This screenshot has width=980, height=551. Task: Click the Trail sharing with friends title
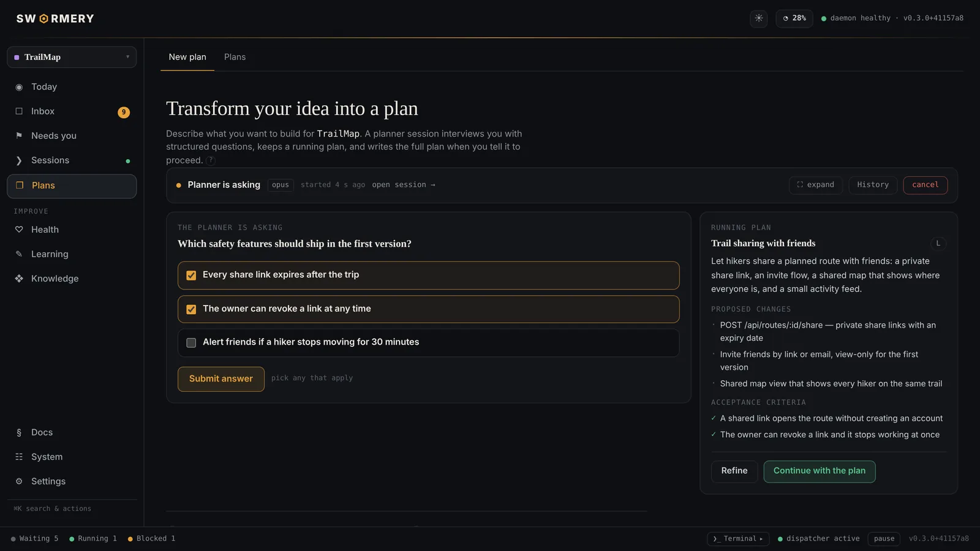click(x=763, y=243)
